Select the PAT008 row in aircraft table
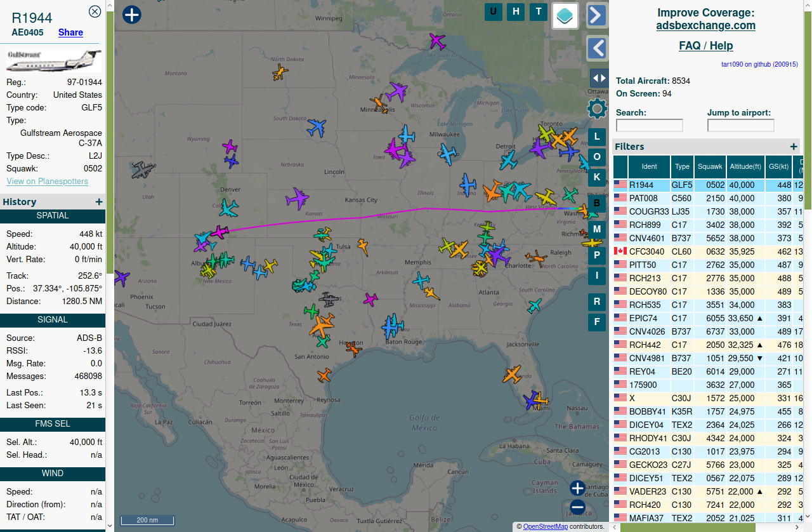This screenshot has width=812, height=532. pyautogui.click(x=707, y=198)
